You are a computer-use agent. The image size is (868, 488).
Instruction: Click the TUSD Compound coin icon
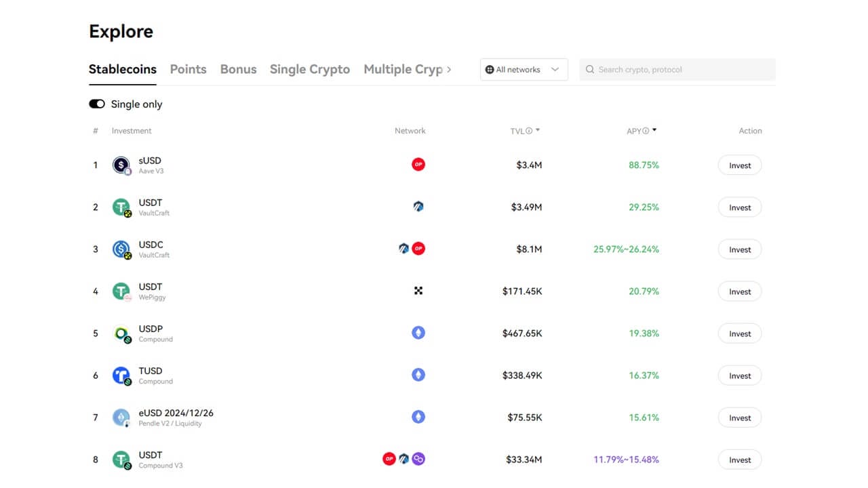tap(121, 375)
